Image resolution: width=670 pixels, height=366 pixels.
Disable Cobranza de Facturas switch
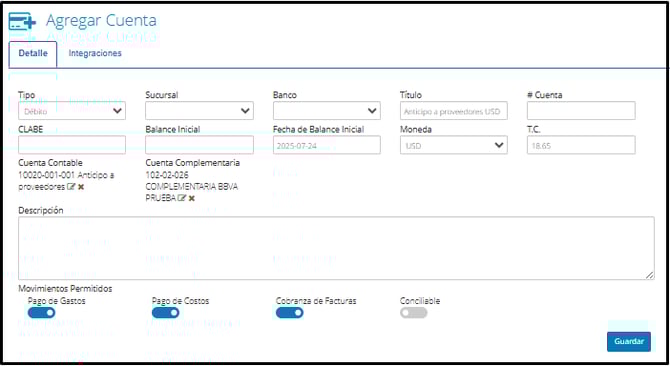[x=289, y=313]
